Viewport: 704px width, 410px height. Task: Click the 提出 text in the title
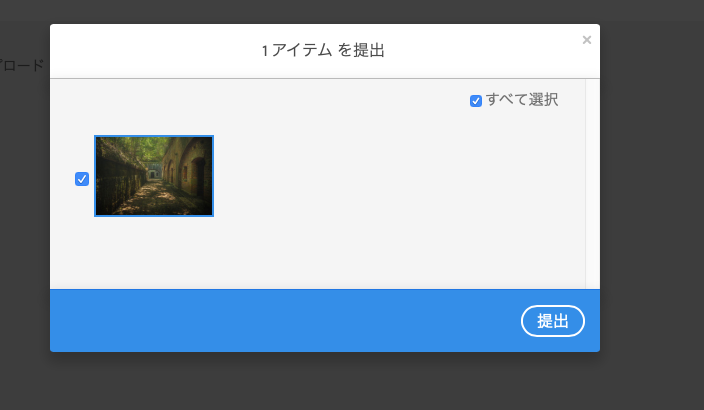coord(369,50)
